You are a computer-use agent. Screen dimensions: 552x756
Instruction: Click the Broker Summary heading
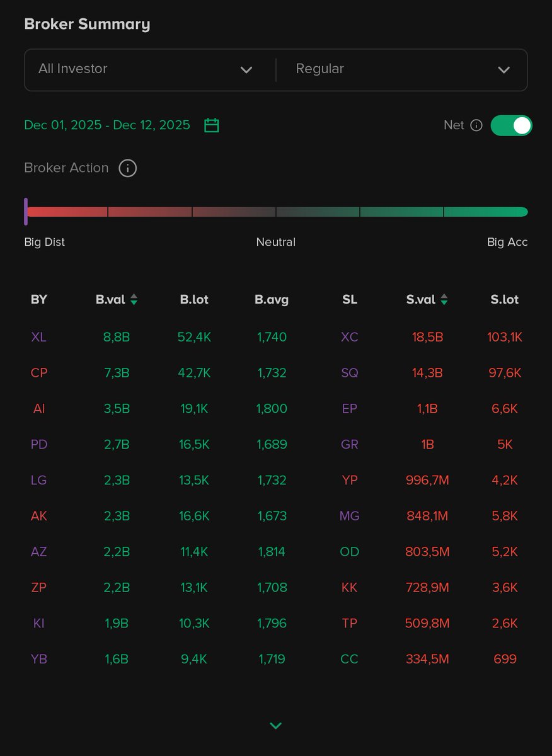point(87,25)
